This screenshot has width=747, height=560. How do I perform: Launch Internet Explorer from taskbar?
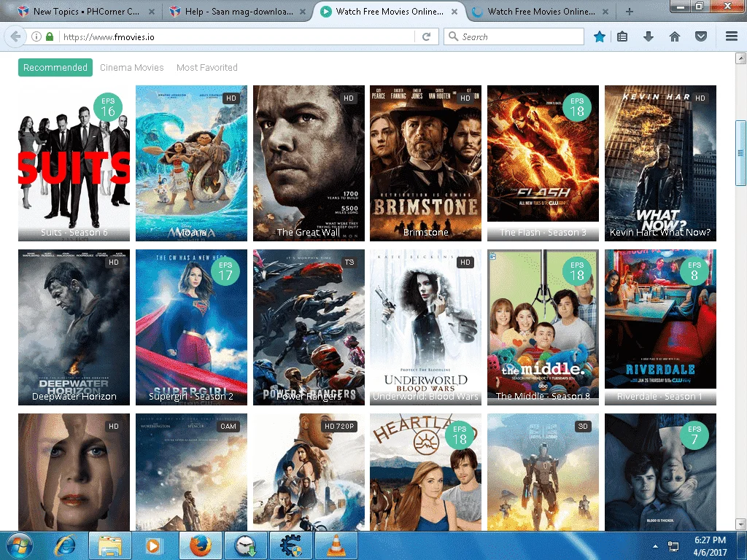click(x=65, y=545)
